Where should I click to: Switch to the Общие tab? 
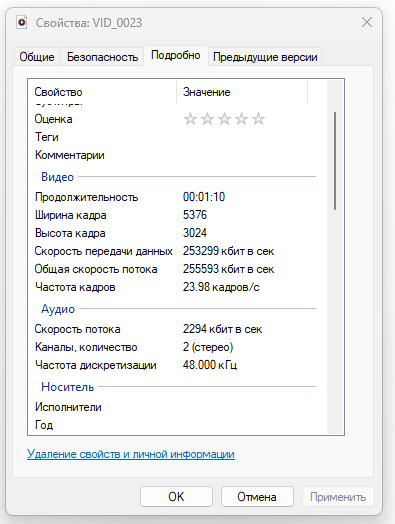click(37, 57)
